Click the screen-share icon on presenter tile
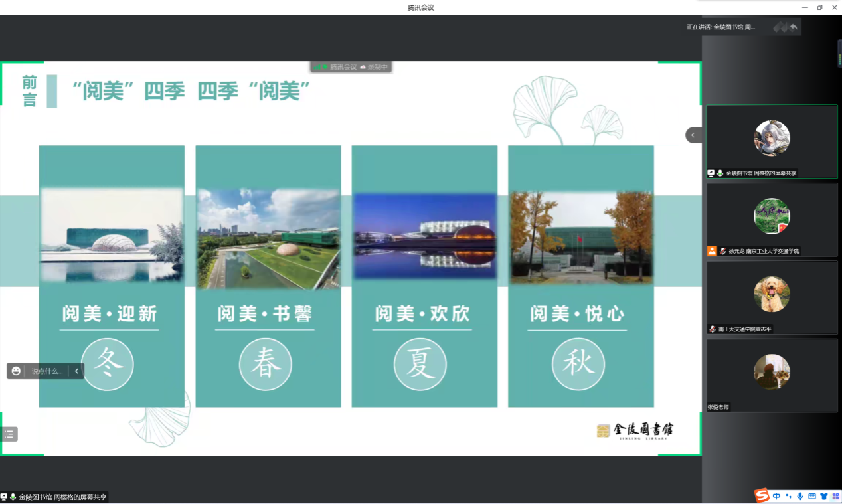The image size is (842, 504). coord(711,173)
